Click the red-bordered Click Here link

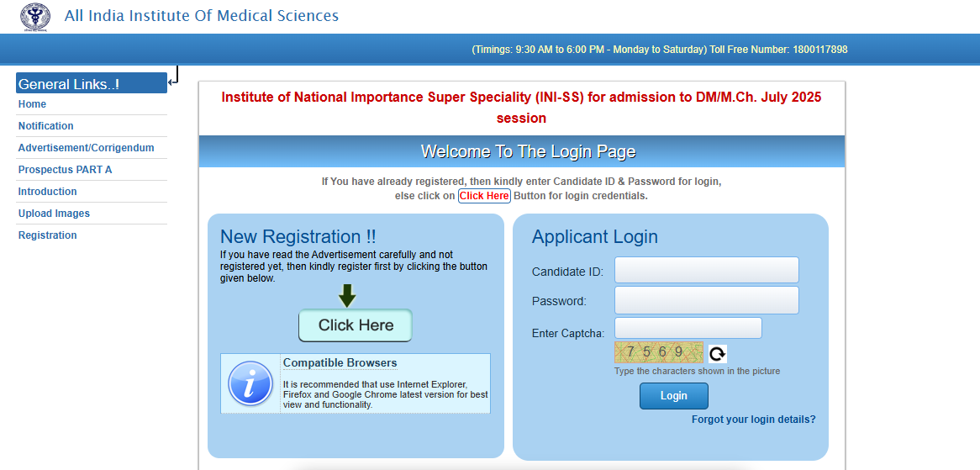point(484,196)
